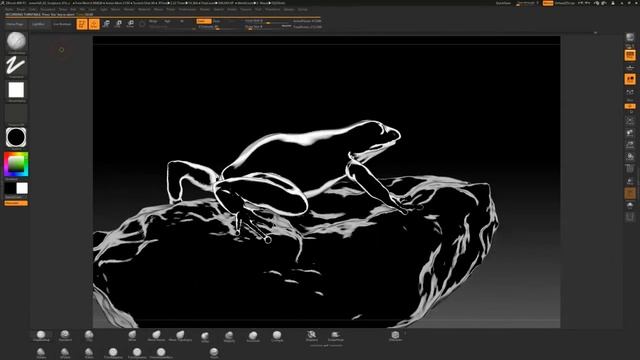Click the ZRemesher icon in bottom shelf
This screenshot has width=640, height=360.
(312, 336)
